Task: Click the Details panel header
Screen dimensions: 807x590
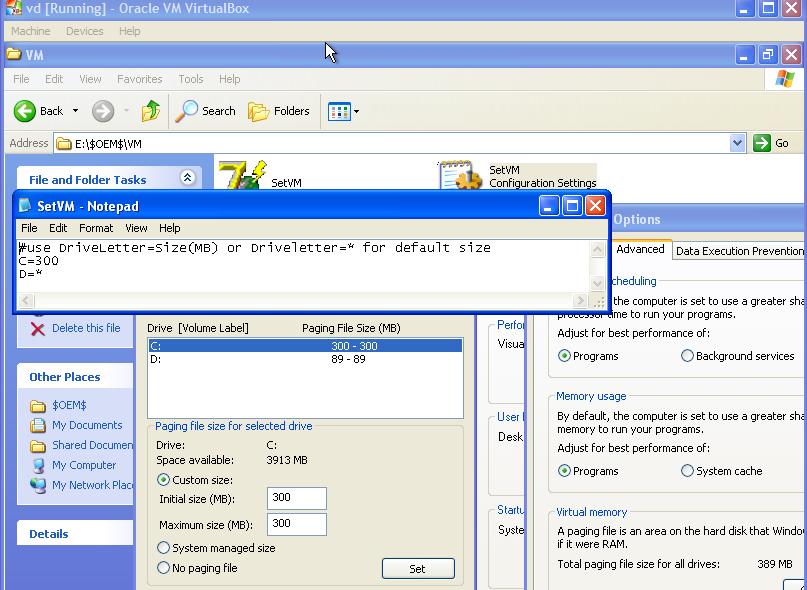Action: 75,533
